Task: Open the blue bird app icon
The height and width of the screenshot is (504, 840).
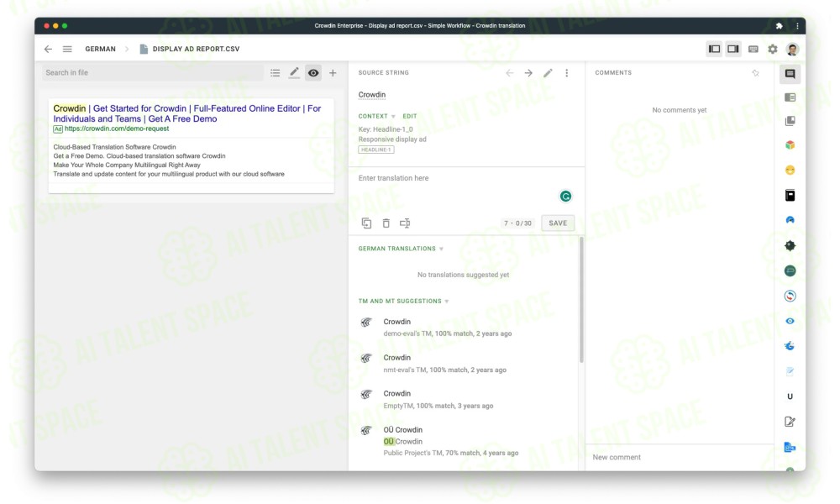Action: (790, 346)
